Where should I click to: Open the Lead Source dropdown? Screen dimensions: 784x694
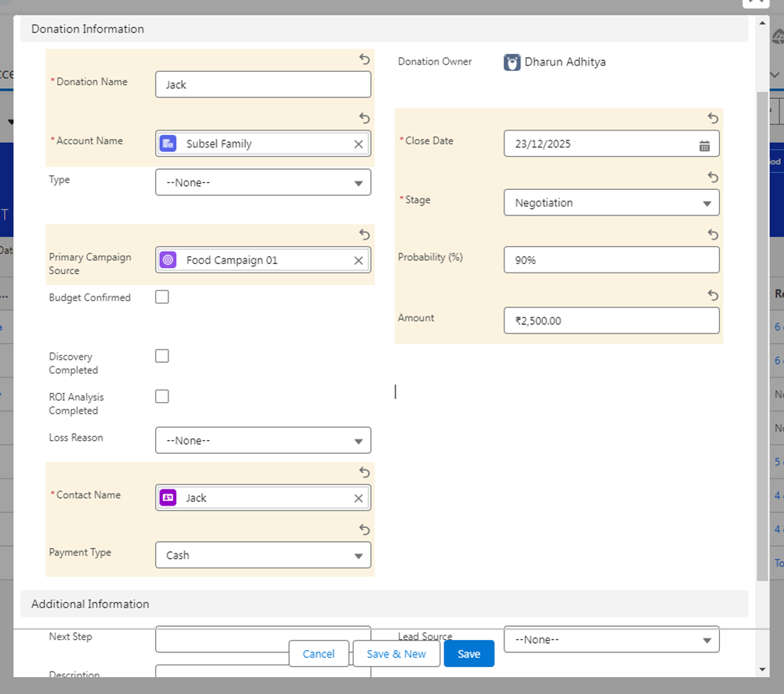point(612,639)
